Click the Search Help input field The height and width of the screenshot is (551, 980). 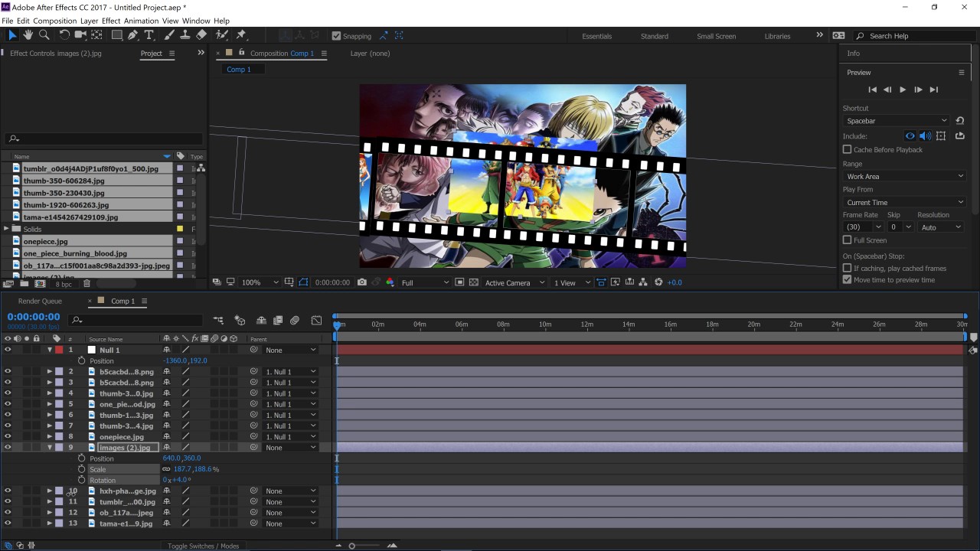[x=916, y=36]
